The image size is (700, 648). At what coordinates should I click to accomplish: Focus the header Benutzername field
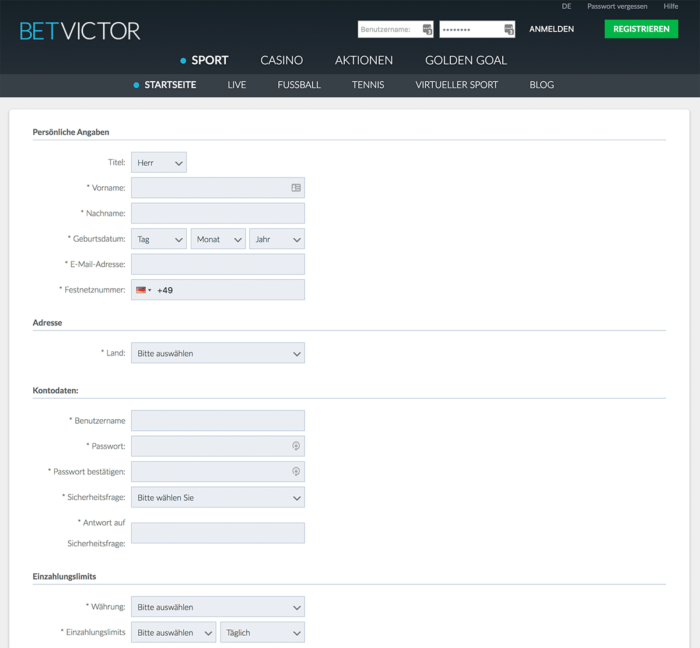point(396,29)
